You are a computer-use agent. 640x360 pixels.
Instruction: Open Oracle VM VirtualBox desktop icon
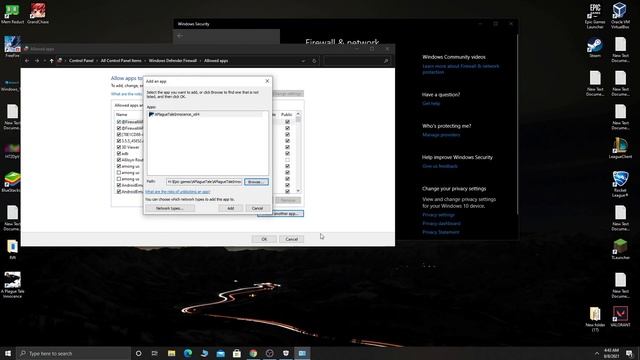pos(620,16)
